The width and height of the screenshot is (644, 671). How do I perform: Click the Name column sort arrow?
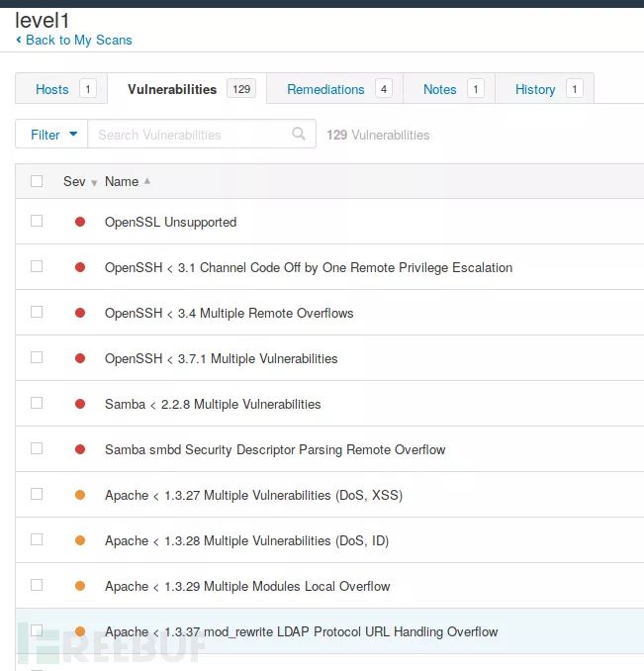click(147, 181)
